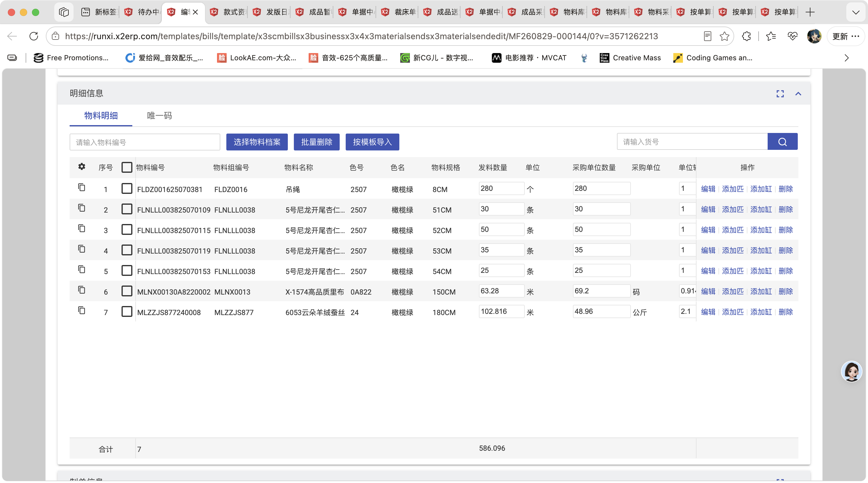Copy row 6 using its copy icon

(82, 290)
